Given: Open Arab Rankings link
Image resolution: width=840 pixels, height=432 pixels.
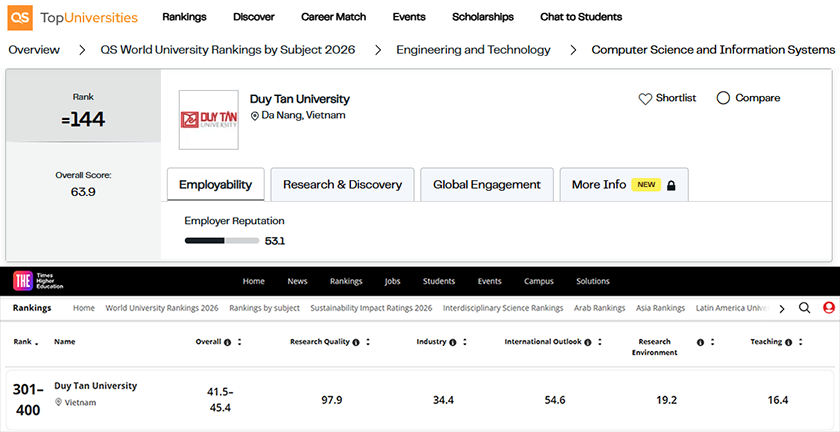Looking at the screenshot, I should [x=599, y=308].
